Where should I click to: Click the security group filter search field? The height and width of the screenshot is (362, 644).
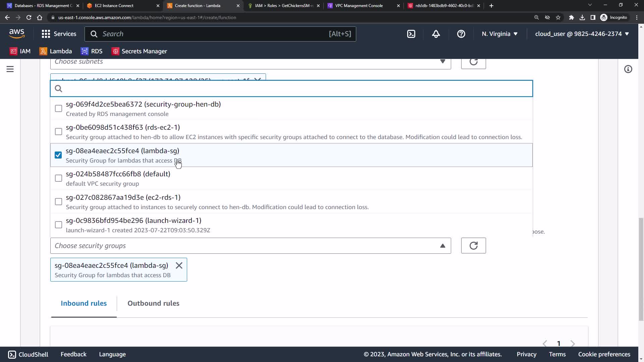point(291,88)
